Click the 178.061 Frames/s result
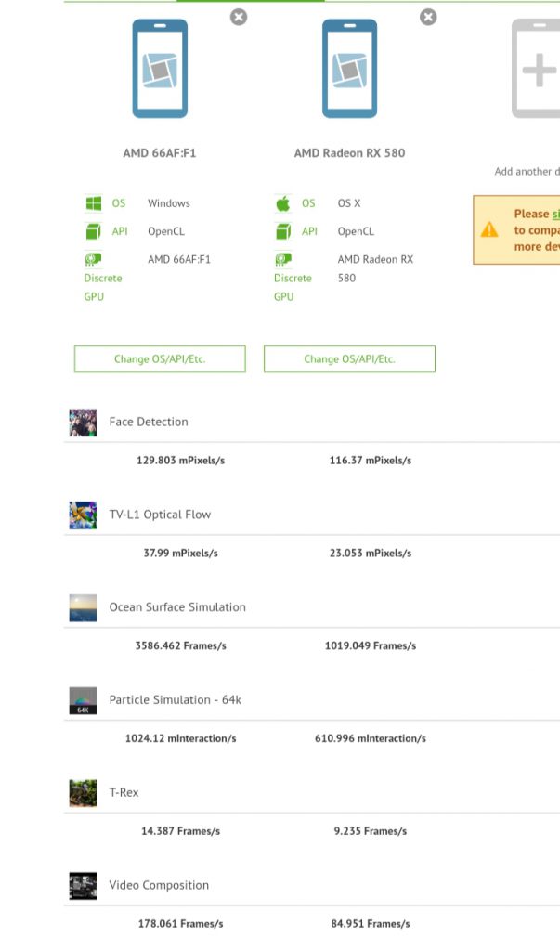The height and width of the screenshot is (951, 560). click(x=181, y=924)
